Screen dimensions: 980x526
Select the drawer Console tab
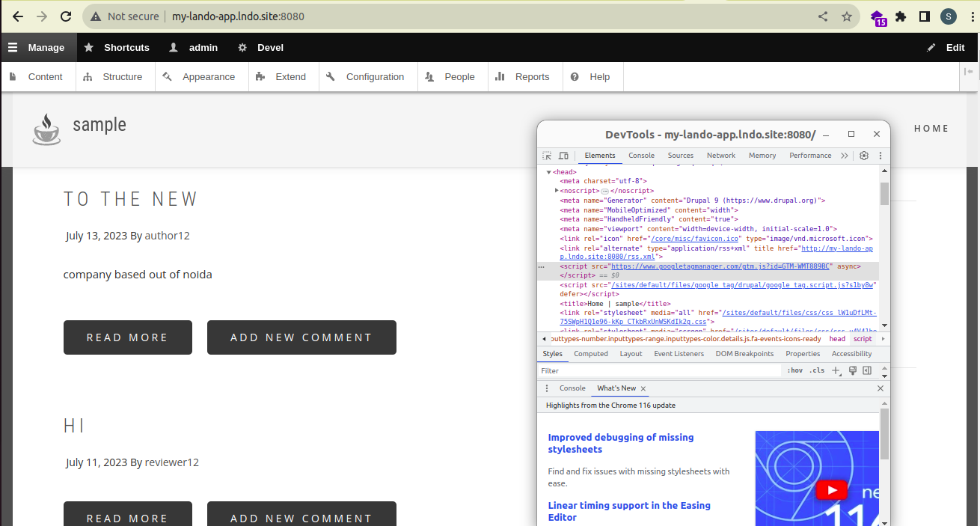click(x=572, y=388)
